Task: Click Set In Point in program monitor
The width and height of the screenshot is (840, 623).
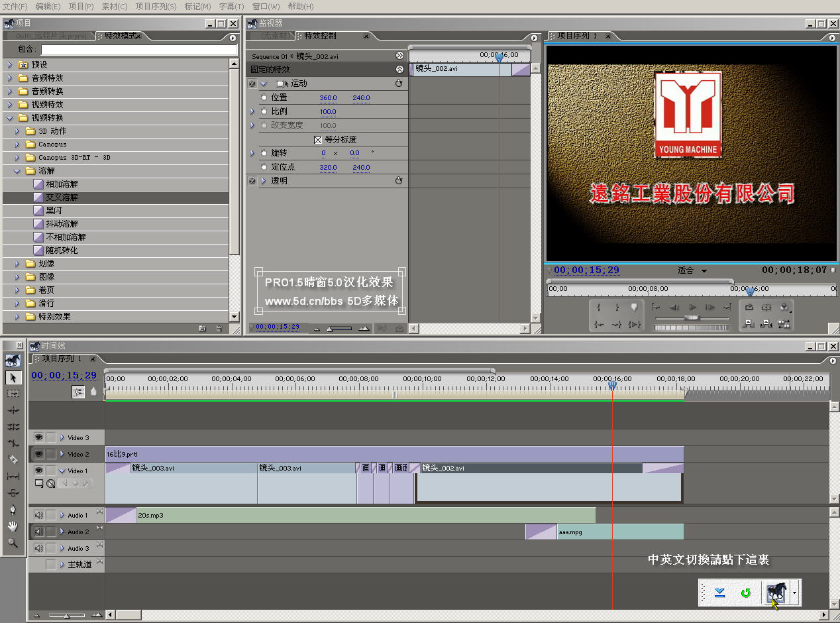Action: coord(599,308)
